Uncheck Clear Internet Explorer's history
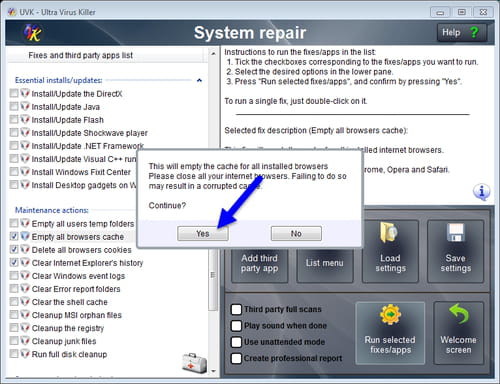The width and height of the screenshot is (500, 384). [x=14, y=263]
